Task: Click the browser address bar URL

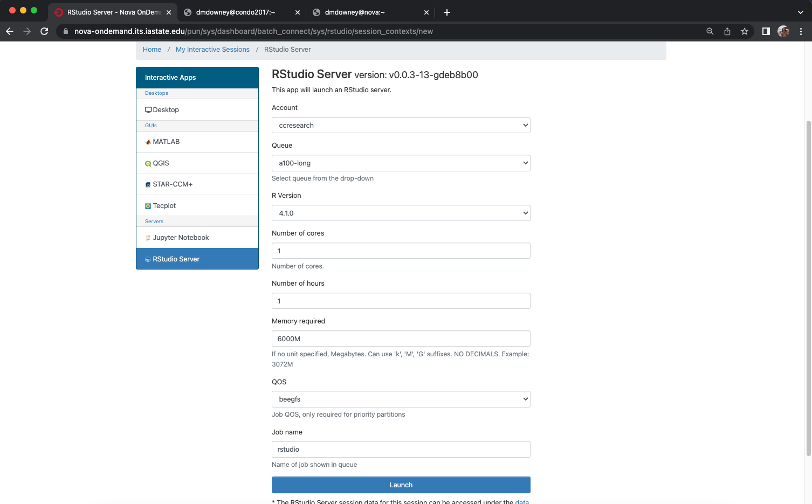Action: (x=253, y=31)
